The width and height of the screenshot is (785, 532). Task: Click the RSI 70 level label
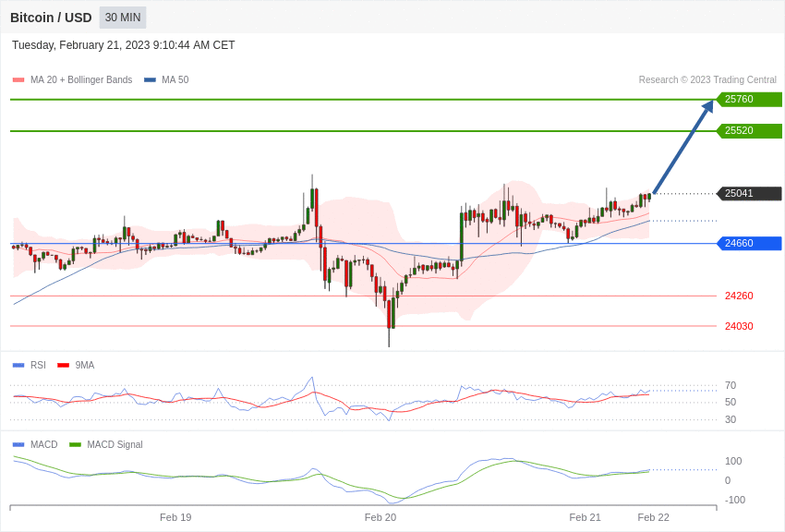(731, 385)
